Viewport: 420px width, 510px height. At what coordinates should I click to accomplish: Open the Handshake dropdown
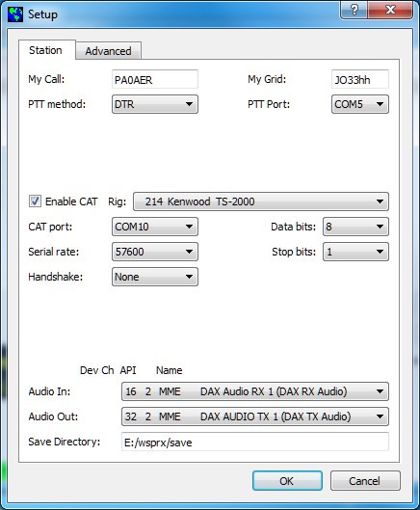point(155,277)
